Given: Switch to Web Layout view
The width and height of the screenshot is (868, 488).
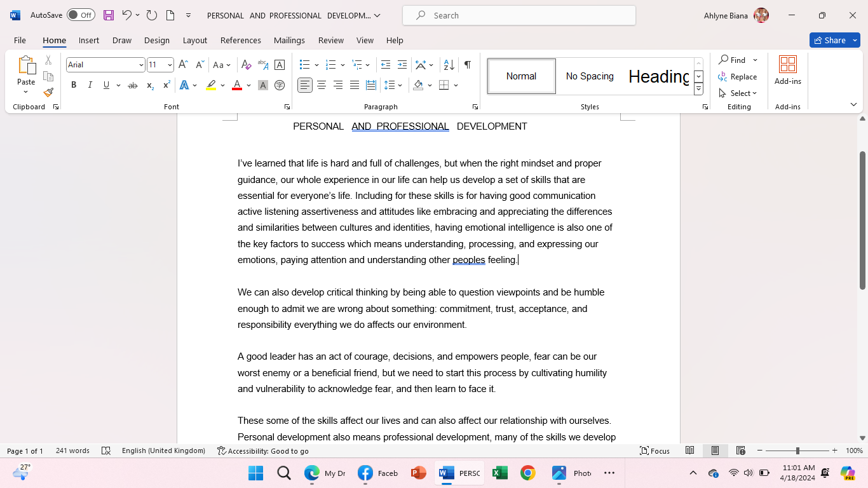Looking at the screenshot, I should tap(740, 451).
